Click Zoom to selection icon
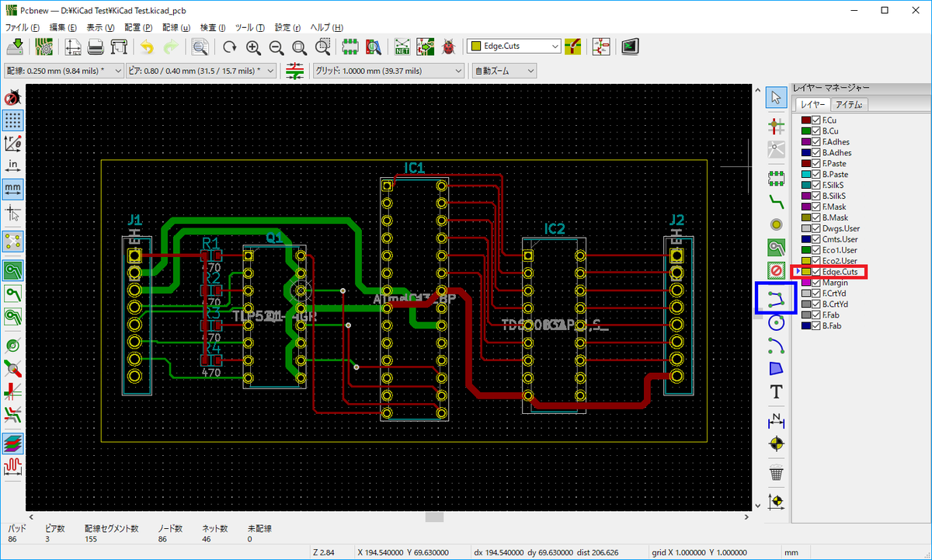The width and height of the screenshot is (932, 560). click(x=322, y=47)
